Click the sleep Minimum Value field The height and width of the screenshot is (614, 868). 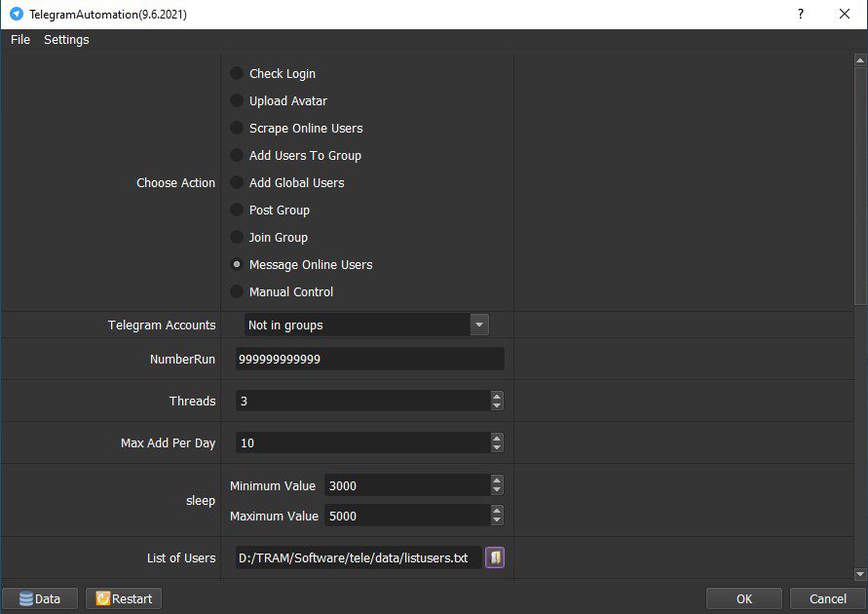coord(407,485)
